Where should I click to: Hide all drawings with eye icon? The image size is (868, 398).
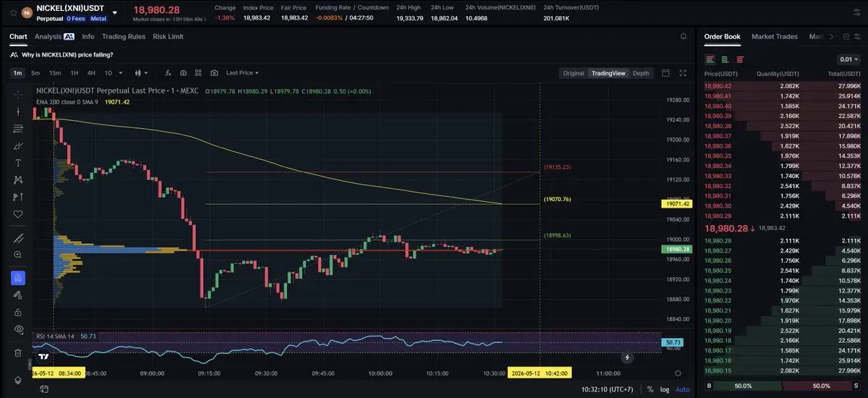[x=18, y=329]
